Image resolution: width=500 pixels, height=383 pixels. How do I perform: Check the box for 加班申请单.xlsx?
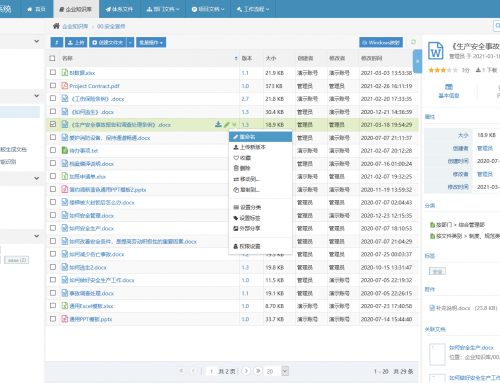[53, 176]
